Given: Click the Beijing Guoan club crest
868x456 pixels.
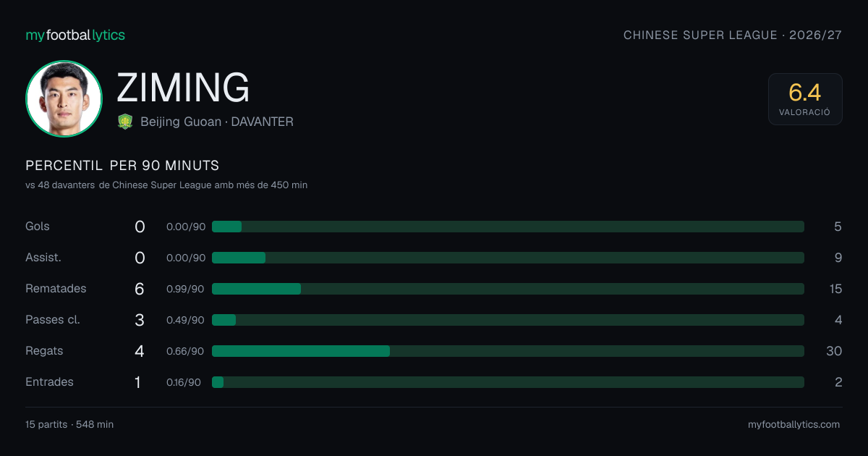Looking at the screenshot, I should pos(125,122).
